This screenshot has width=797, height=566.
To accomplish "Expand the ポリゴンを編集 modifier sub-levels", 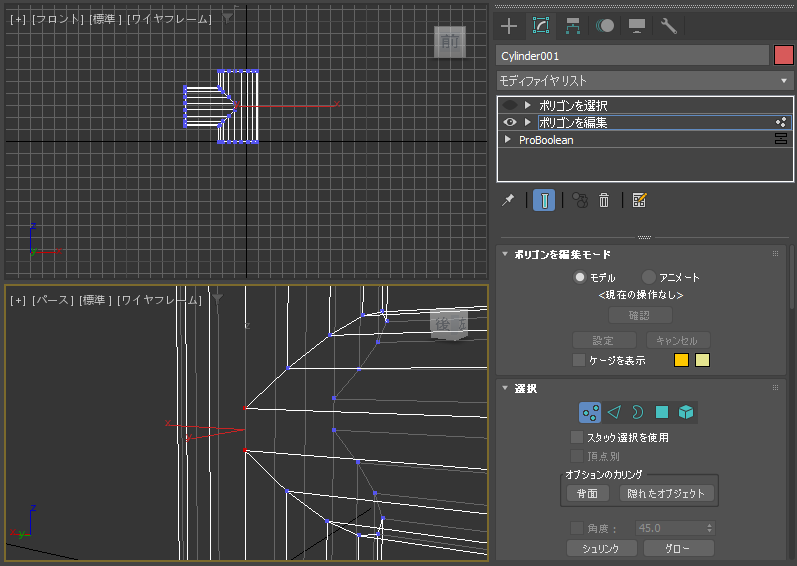I will [528, 122].
